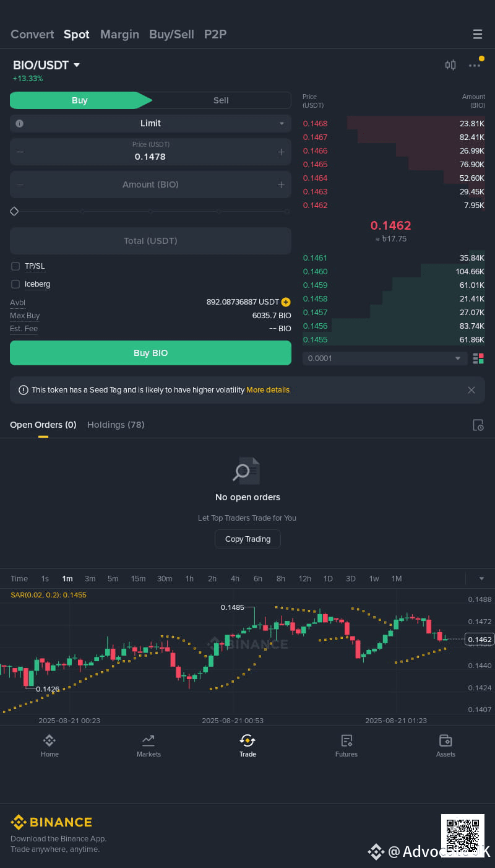Viewport: 495px width, 868px height.
Task: Click the Amount (BIO) input field
Action: pyautogui.click(x=150, y=184)
